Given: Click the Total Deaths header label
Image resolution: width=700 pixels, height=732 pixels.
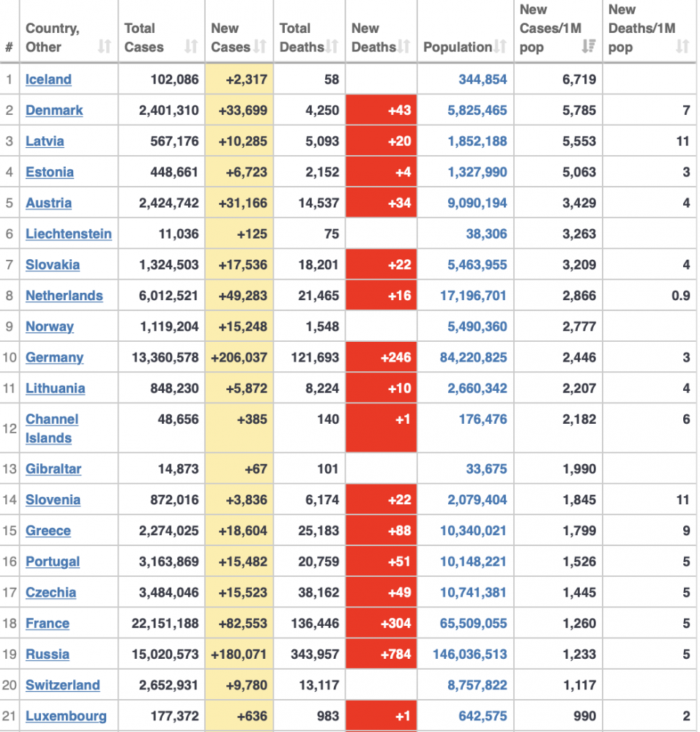Looking at the screenshot, I should pos(302,37).
